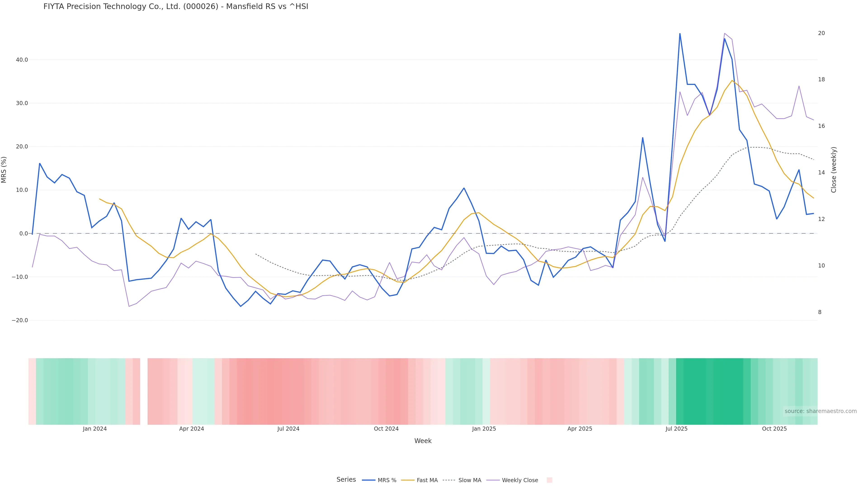This screenshot has height=488, width=868.
Task: Click the orange Fast MA legend line icon
Action: tap(408, 480)
